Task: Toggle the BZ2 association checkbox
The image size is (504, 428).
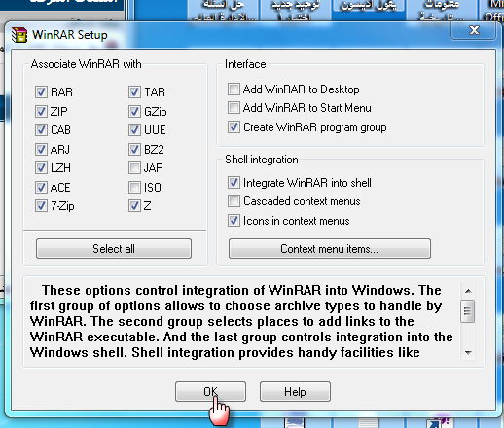Action: (x=134, y=150)
